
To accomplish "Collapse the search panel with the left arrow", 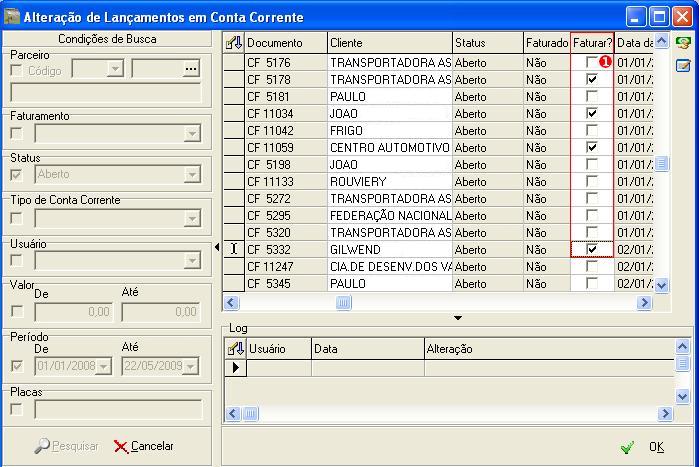I will [217, 248].
